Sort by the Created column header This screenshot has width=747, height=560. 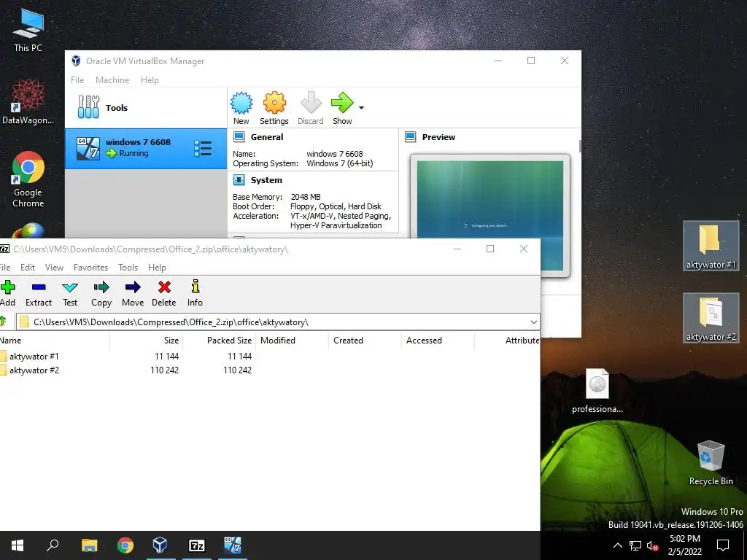tap(365, 340)
